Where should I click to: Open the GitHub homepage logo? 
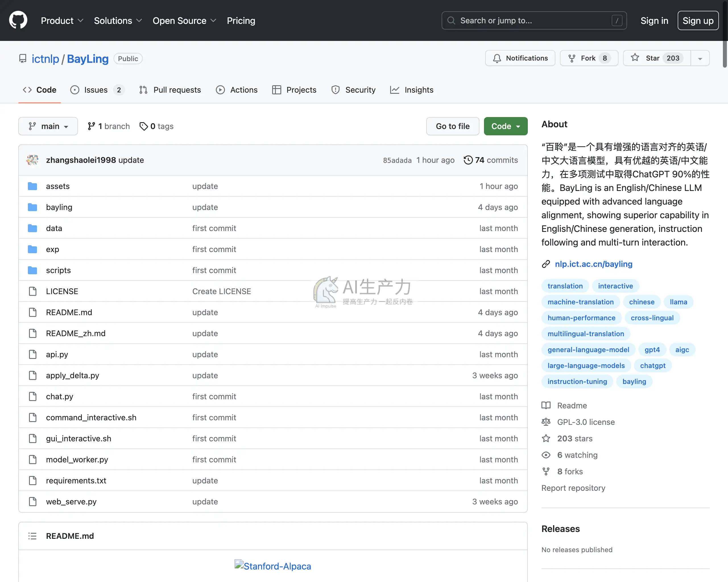(18, 20)
